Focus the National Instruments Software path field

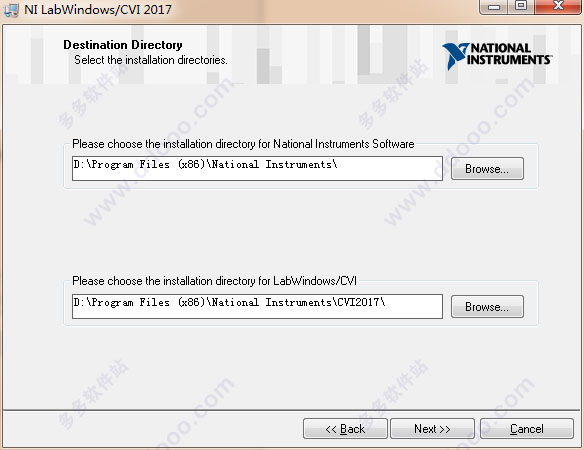257,168
